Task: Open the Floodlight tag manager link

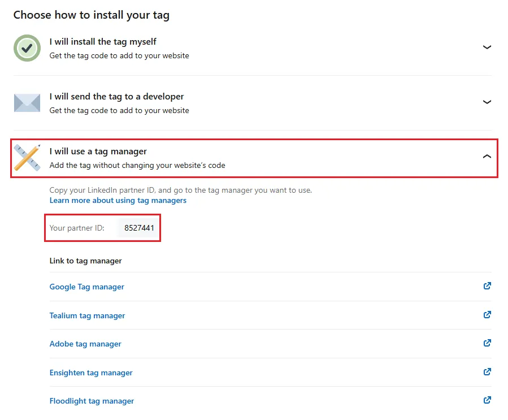Action: [x=92, y=401]
